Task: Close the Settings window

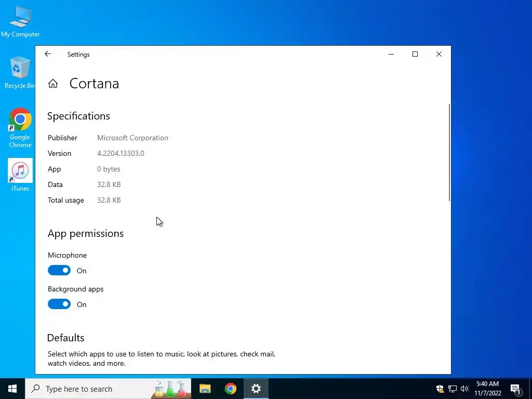Action: tap(438, 54)
